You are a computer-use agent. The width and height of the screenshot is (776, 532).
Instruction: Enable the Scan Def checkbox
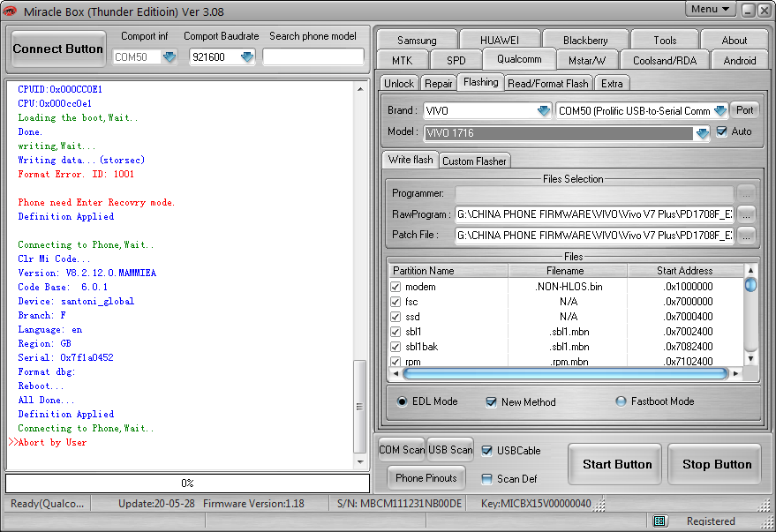point(487,478)
